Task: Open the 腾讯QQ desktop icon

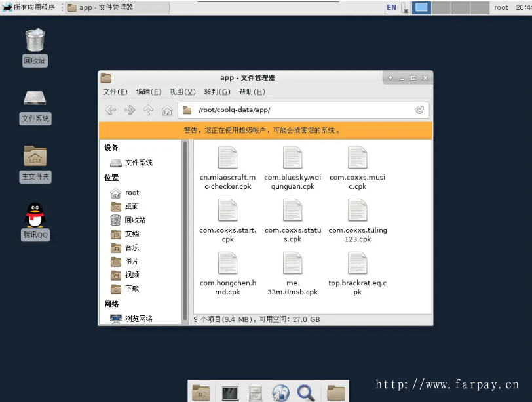Action: tap(35, 216)
